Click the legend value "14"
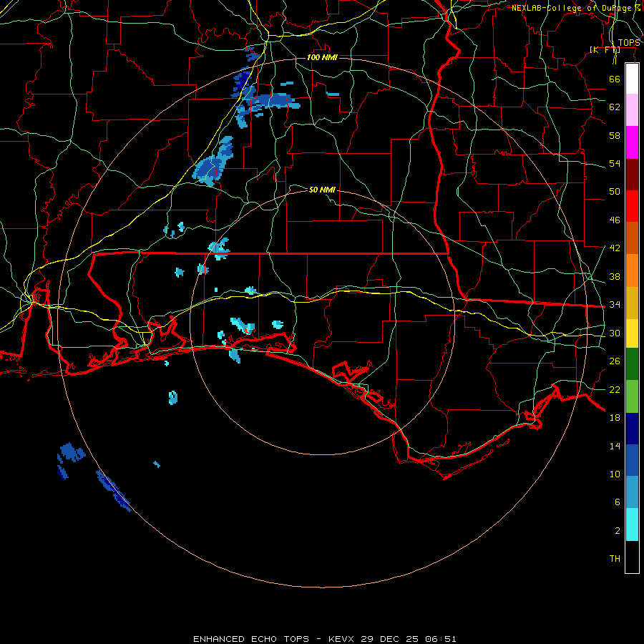The image size is (644, 644). tap(615, 446)
